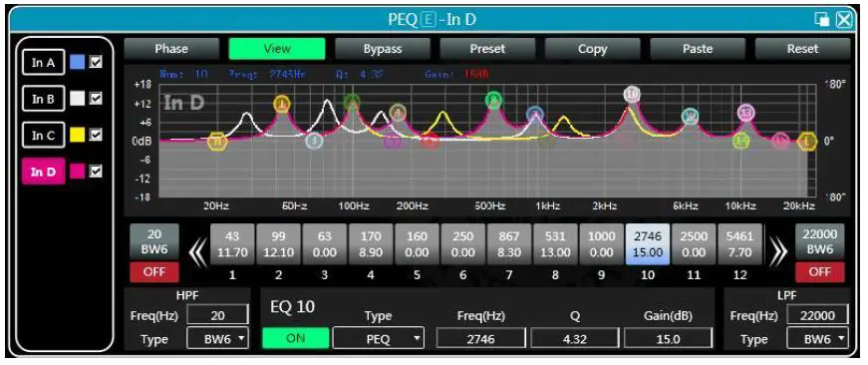Select band 8 button showing 531 / 13.00
Viewport: 868px width, 365px height.
click(555, 244)
